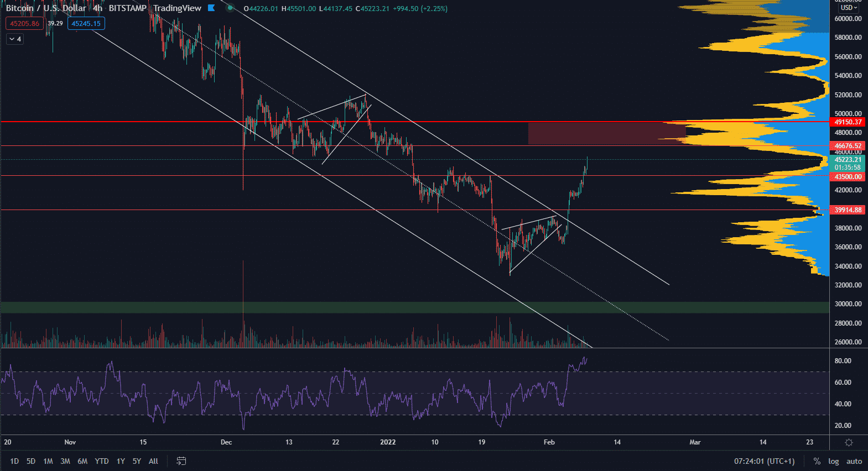Image resolution: width=868 pixels, height=471 pixels.
Task: Toggle log scale on price axis
Action: pyautogui.click(x=833, y=461)
